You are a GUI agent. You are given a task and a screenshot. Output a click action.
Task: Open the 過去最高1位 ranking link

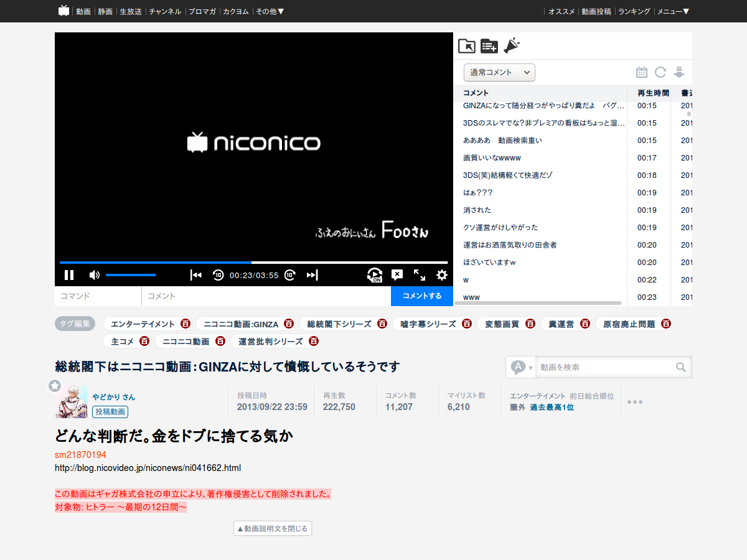pyautogui.click(x=552, y=408)
